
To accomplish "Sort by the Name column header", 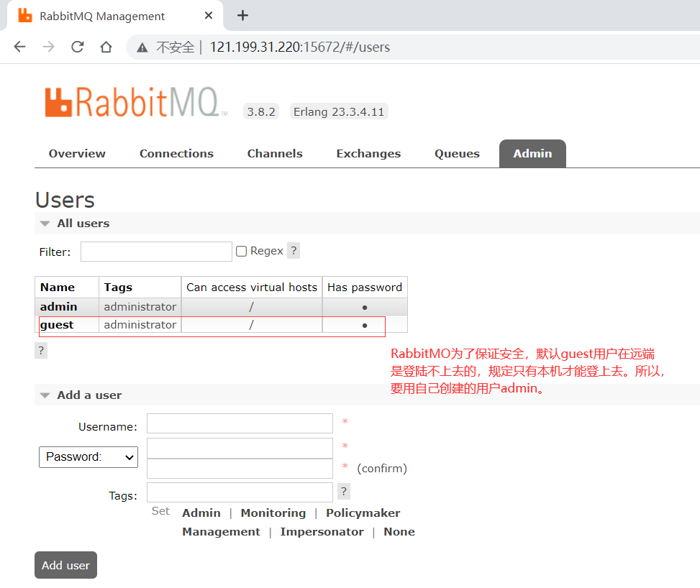I will 58,288.
